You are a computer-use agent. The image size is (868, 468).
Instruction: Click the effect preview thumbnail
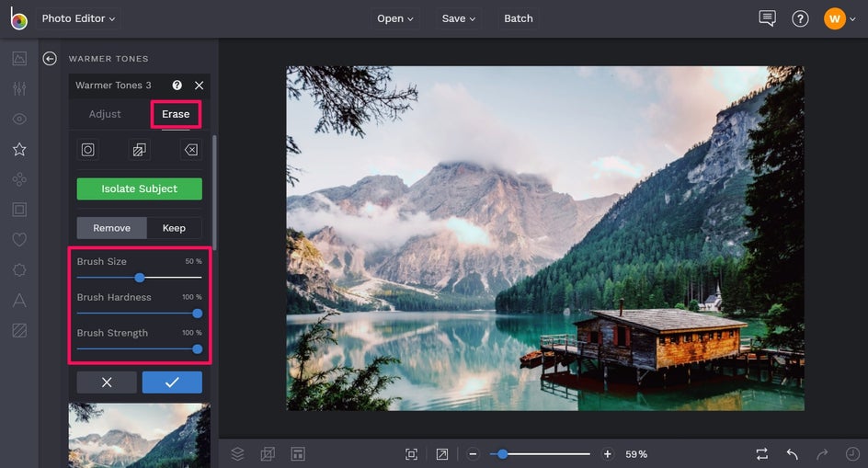coord(140,435)
